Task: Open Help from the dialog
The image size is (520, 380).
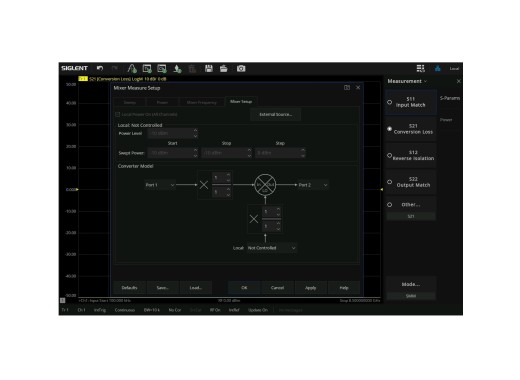Action: pos(344,288)
